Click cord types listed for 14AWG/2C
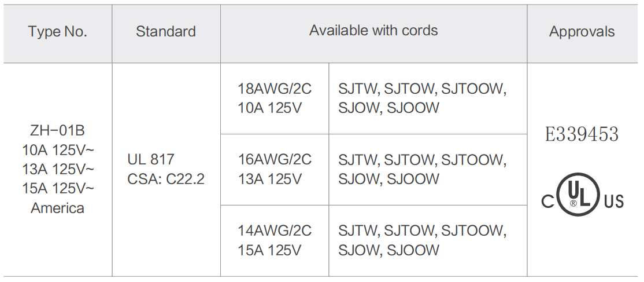Viewport: 644px width, 282px height. click(423, 240)
